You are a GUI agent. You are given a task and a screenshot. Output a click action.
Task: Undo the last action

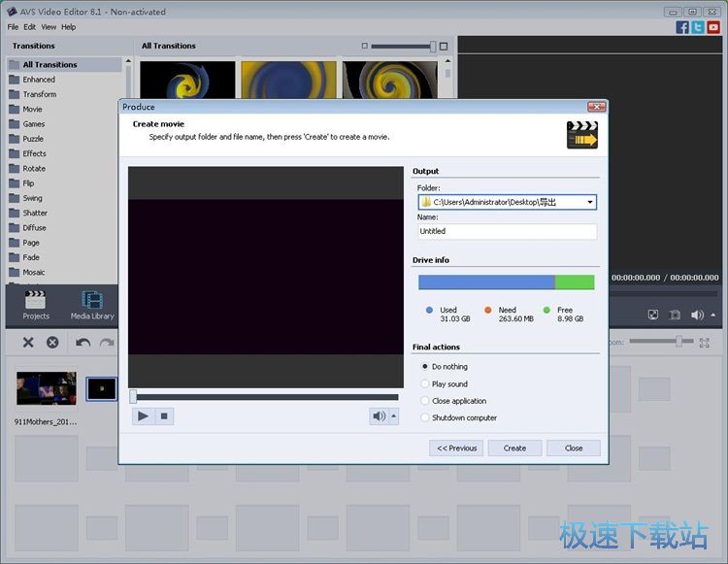point(83,343)
